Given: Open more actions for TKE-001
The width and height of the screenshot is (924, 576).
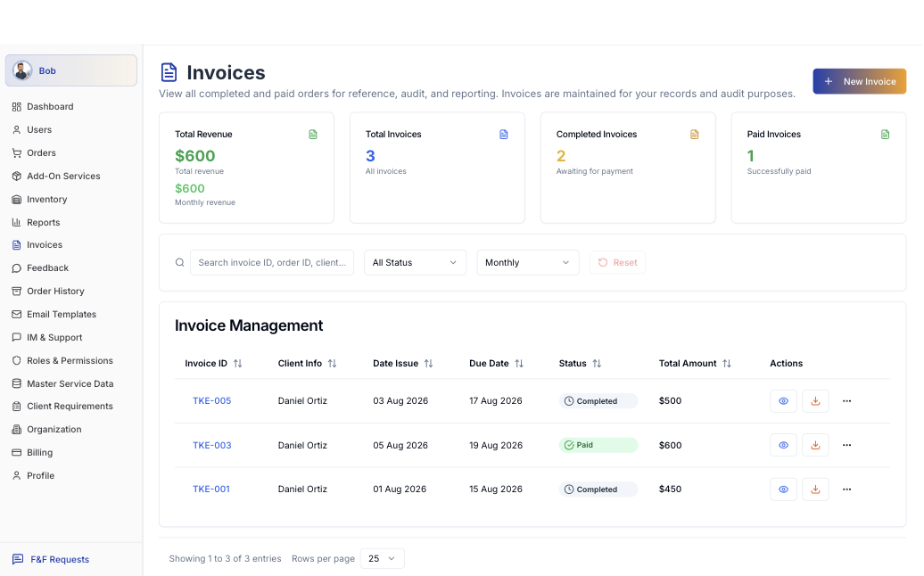Looking at the screenshot, I should pyautogui.click(x=846, y=490).
